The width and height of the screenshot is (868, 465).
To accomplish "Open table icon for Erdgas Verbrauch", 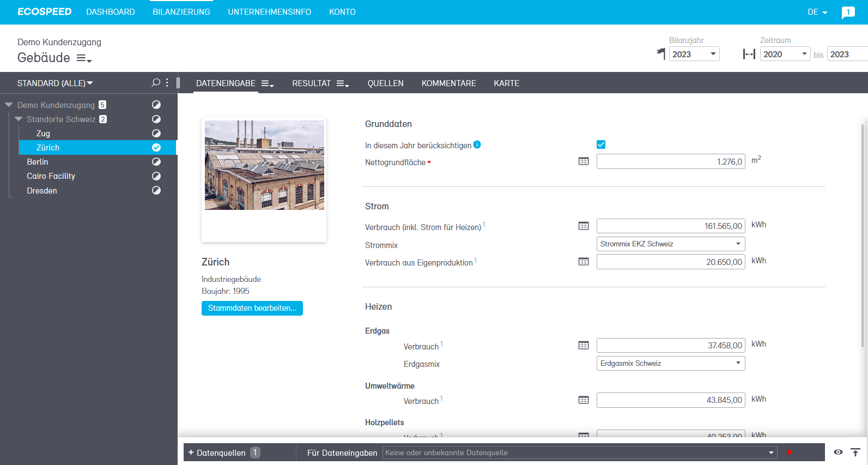I will (x=584, y=345).
